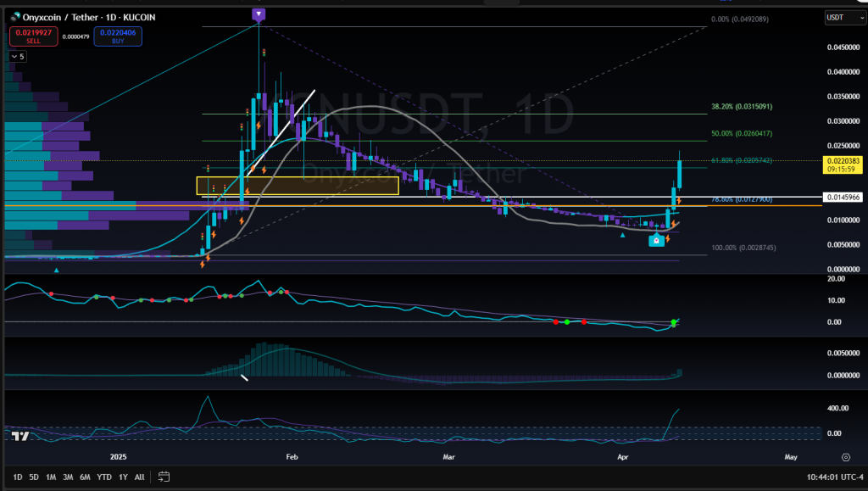The image size is (868, 491).
Task: Select the purple flag marker at the price peak
Action: click(x=259, y=14)
